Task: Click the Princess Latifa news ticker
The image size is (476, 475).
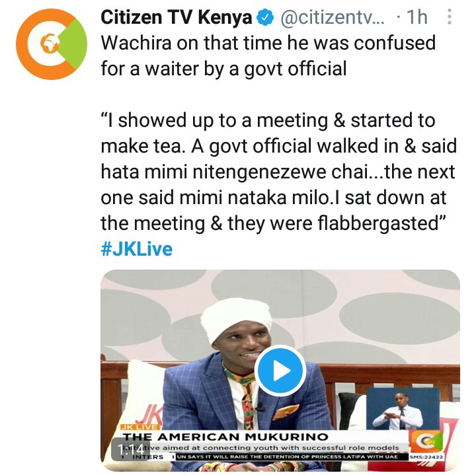Action: point(287,457)
